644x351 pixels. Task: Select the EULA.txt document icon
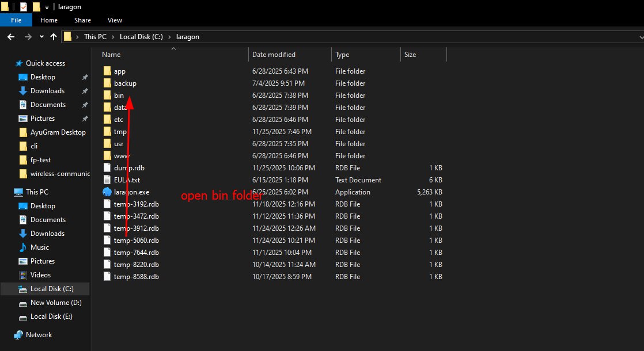pos(107,180)
